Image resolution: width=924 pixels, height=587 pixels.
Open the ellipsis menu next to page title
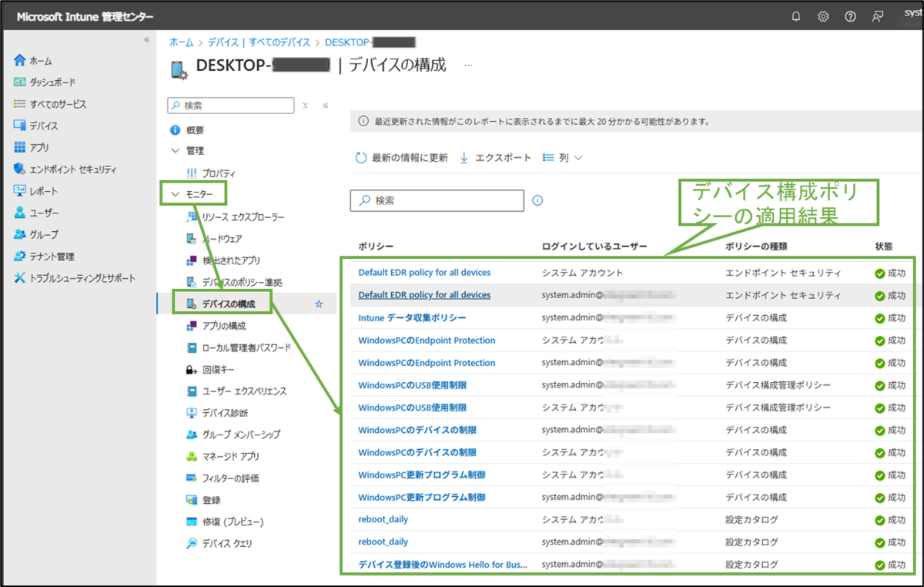pyautogui.click(x=468, y=65)
